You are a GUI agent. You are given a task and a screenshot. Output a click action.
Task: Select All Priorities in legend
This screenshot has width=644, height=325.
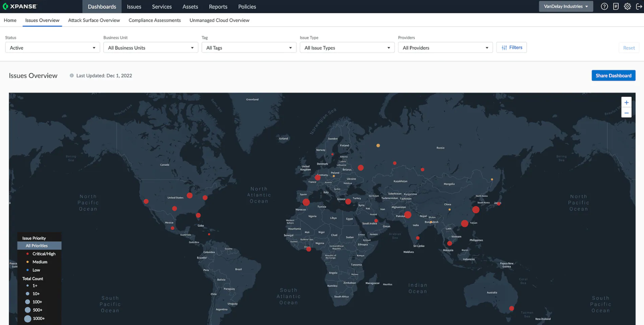point(39,246)
